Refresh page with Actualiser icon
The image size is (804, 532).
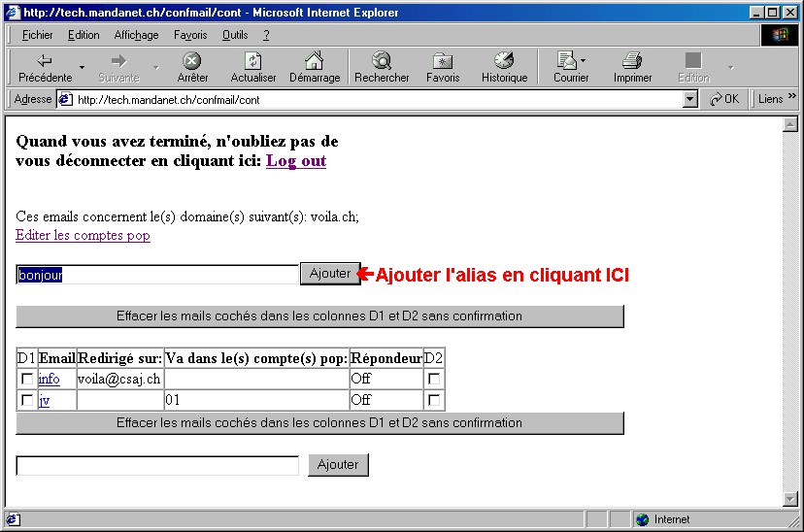point(252,61)
